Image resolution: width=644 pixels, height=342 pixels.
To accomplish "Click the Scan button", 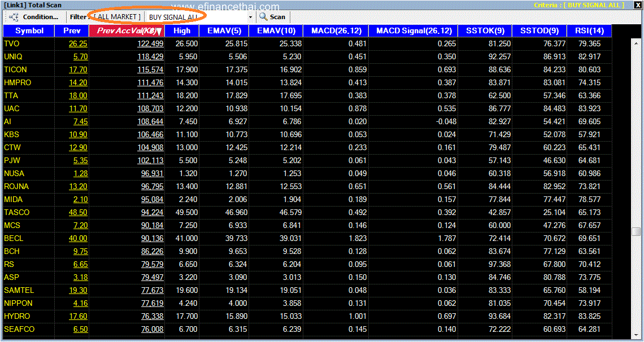I will point(273,17).
